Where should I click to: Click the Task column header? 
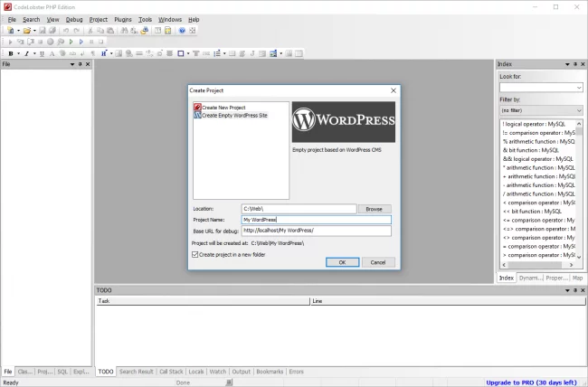(x=203, y=301)
